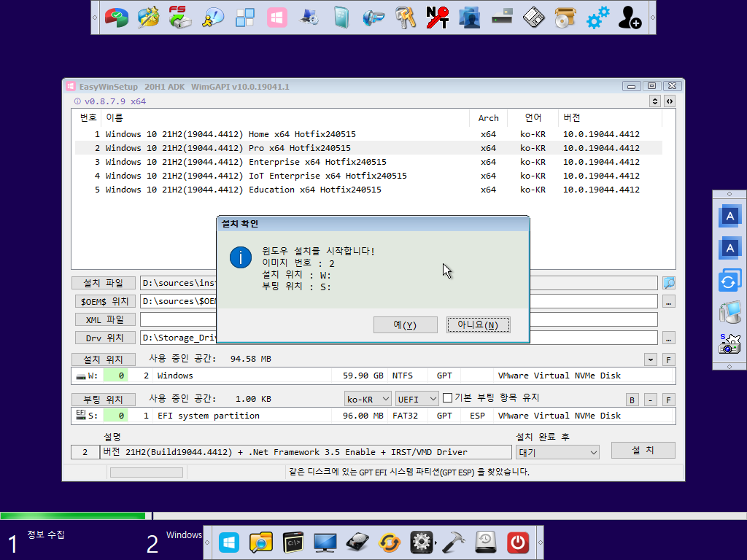
Task: Open the partition manager pie-chart icon
Action: tap(117, 17)
